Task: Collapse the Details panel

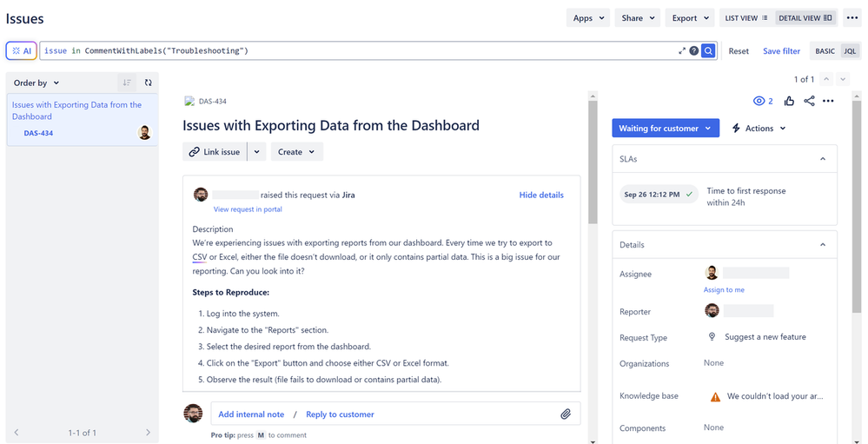Action: click(823, 245)
